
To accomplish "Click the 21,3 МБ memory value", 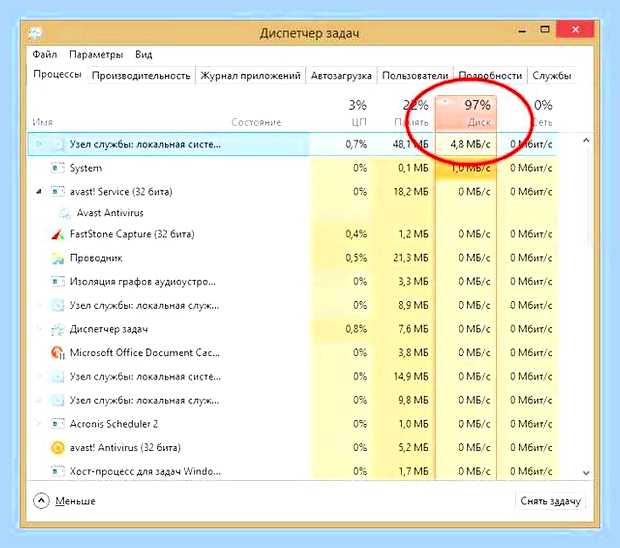I will [411, 258].
